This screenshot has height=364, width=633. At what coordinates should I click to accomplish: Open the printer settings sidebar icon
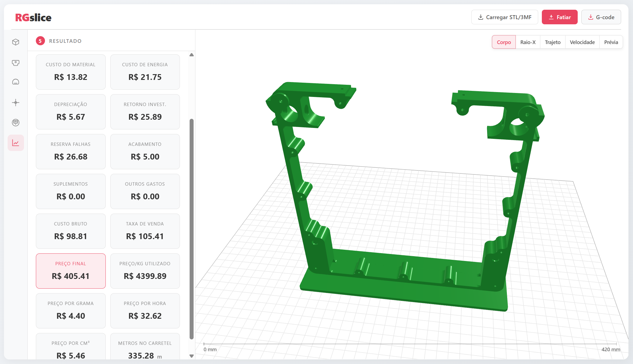(x=16, y=63)
